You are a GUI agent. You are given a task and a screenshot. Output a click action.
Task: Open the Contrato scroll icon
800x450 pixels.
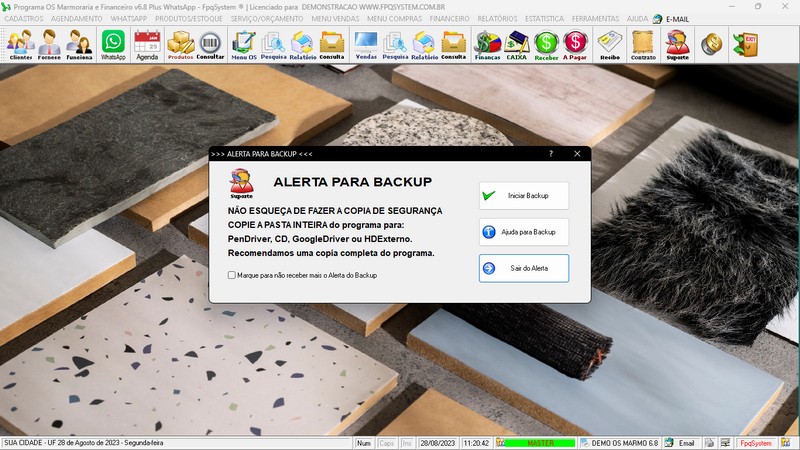643,44
